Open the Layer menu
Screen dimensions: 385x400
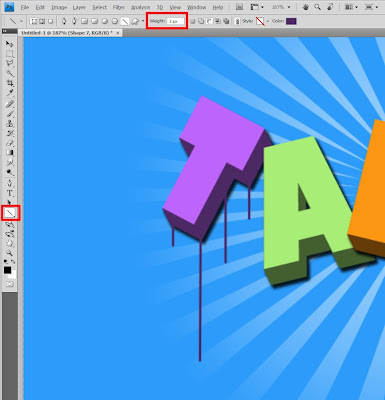[79, 7]
